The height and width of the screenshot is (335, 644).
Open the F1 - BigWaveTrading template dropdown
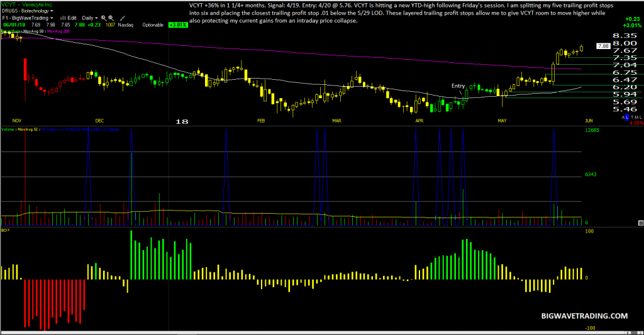pos(28,18)
